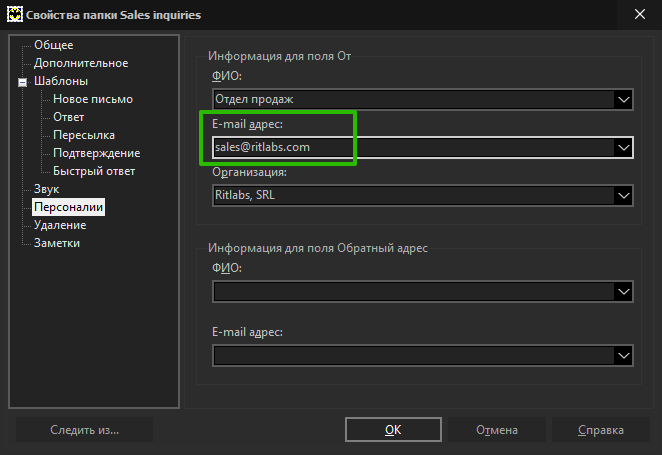Click the OK button
Screen dimensions: 662x455
coord(393,430)
